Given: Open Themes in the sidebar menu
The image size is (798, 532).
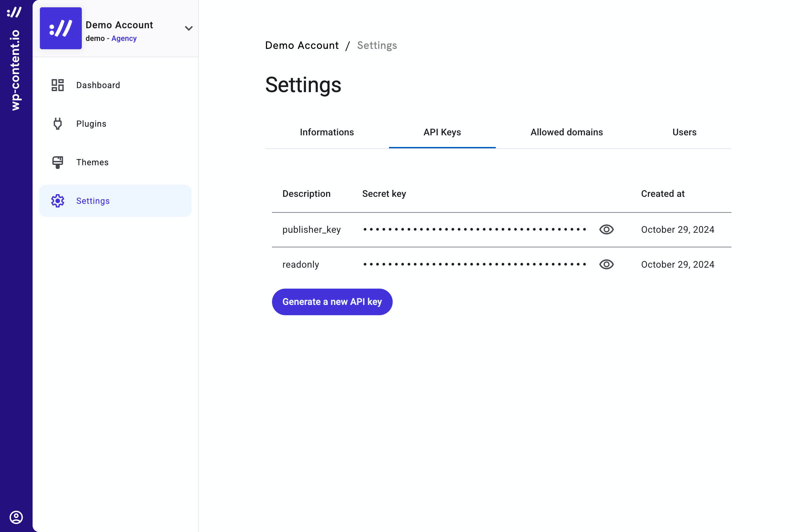Looking at the screenshot, I should [92, 162].
